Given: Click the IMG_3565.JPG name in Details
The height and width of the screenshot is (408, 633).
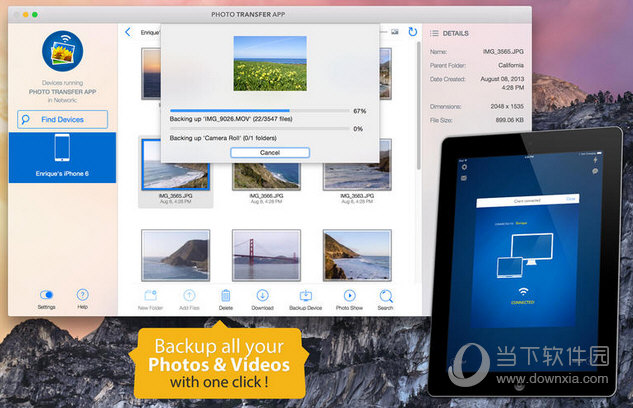Looking at the screenshot, I should [x=503, y=52].
